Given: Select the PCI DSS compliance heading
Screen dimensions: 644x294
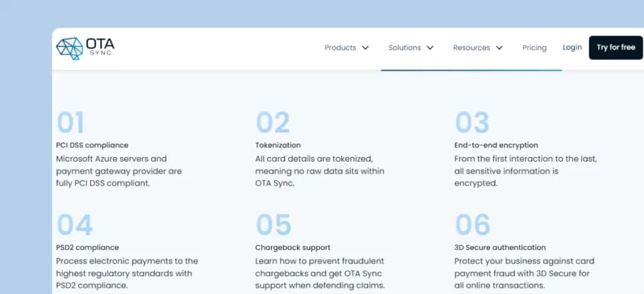Looking at the screenshot, I should pyautogui.click(x=92, y=145).
